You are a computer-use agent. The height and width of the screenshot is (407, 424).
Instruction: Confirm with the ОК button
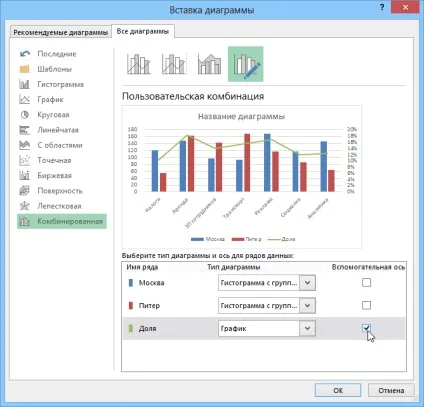338,390
